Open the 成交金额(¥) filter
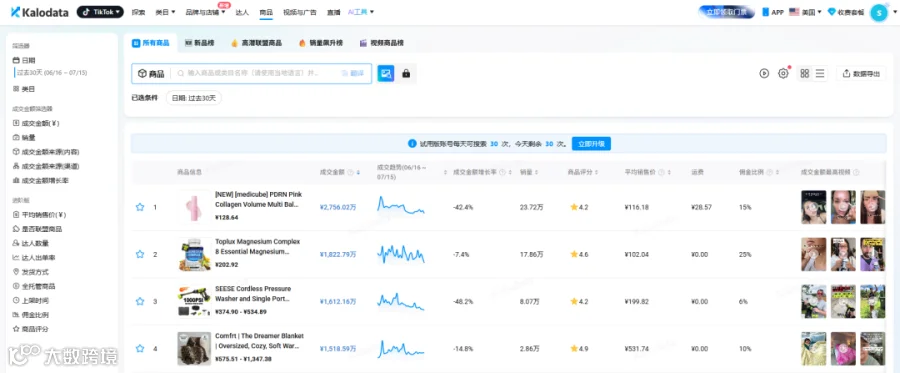900x373 pixels. click(x=36, y=123)
